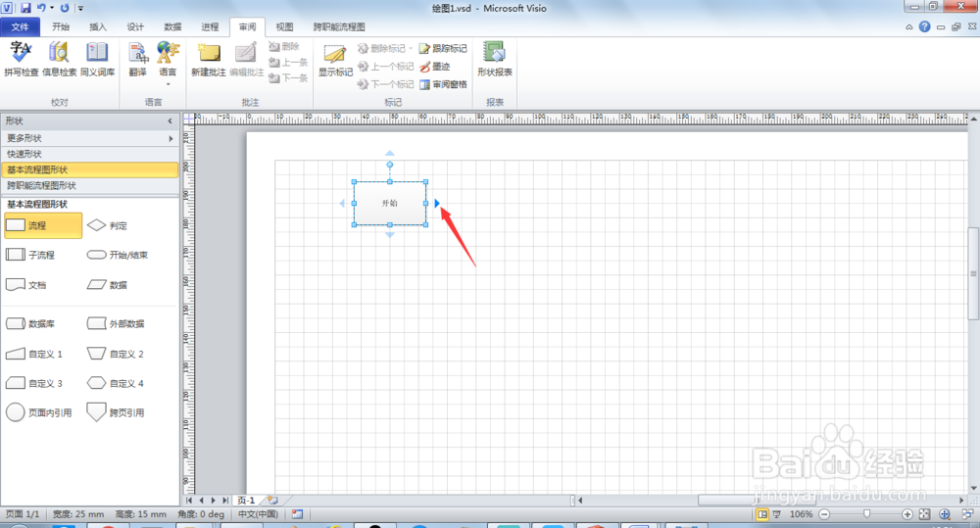Screen dimensions: 980x528
Task: Click the 开始 shape on canvas
Action: coord(390,203)
